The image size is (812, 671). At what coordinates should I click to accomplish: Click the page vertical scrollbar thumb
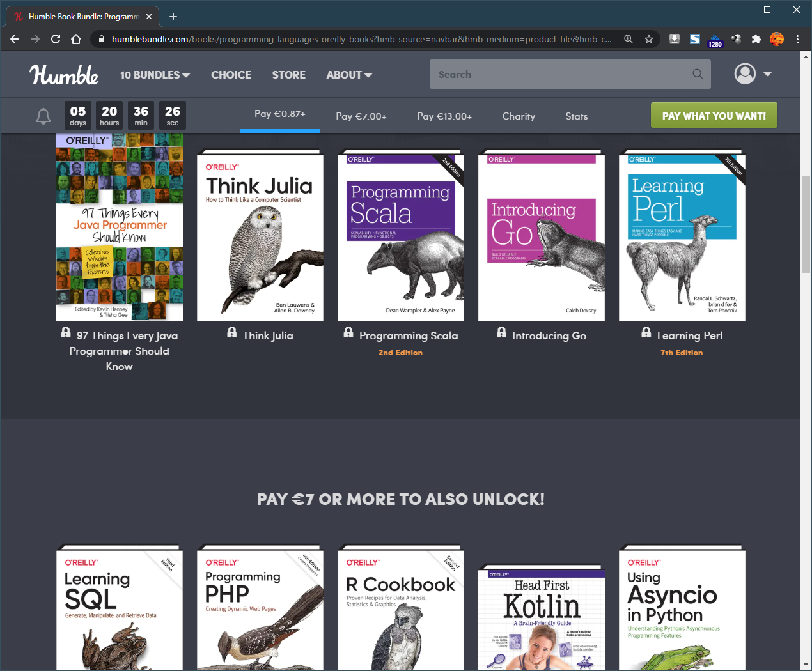(x=806, y=224)
